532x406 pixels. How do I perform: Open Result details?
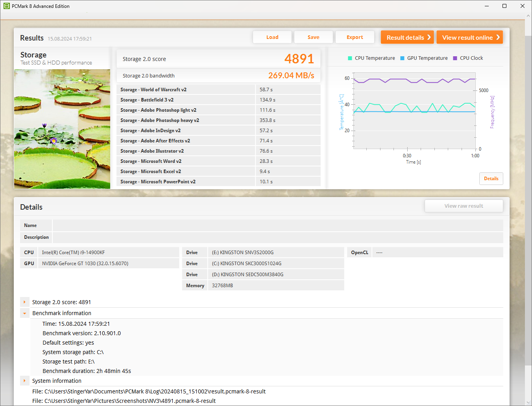click(407, 37)
